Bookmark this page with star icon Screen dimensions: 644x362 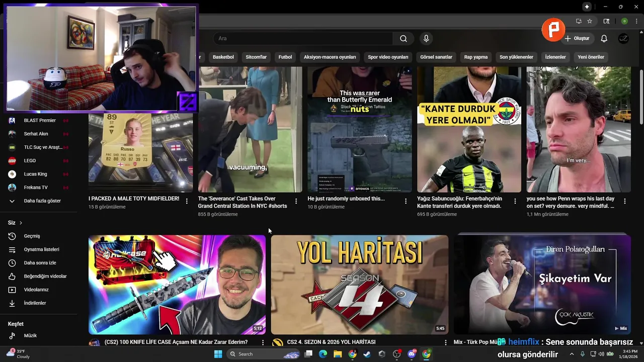[590, 21]
